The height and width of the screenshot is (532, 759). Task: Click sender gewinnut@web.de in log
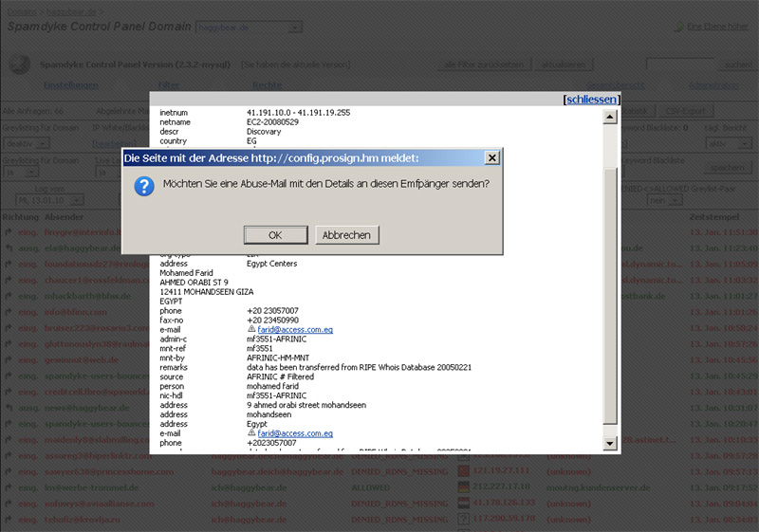point(82,359)
